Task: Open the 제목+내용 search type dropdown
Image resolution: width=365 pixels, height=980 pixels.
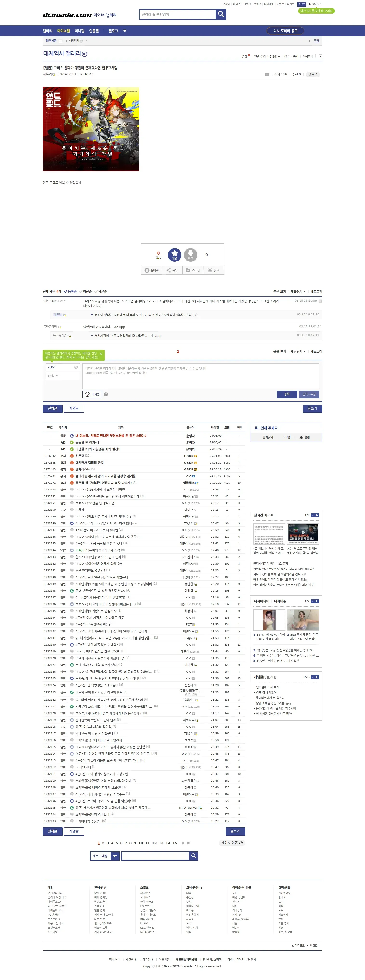Action: click(x=105, y=856)
